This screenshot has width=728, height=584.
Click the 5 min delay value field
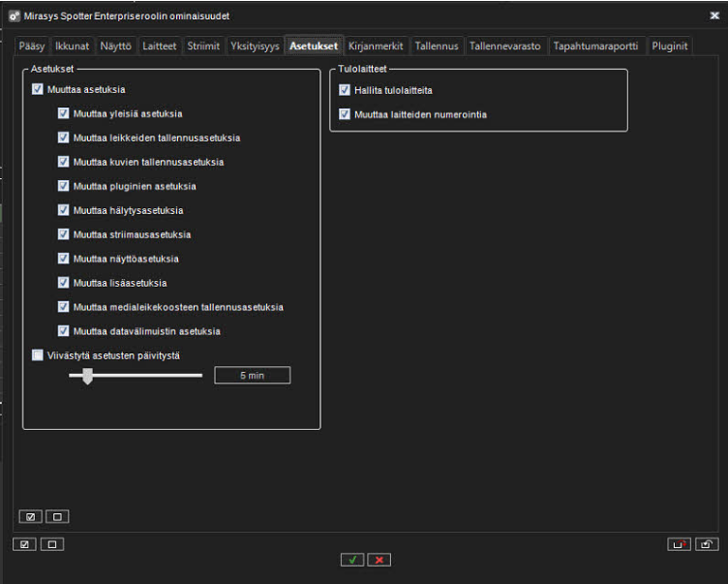pos(252,376)
